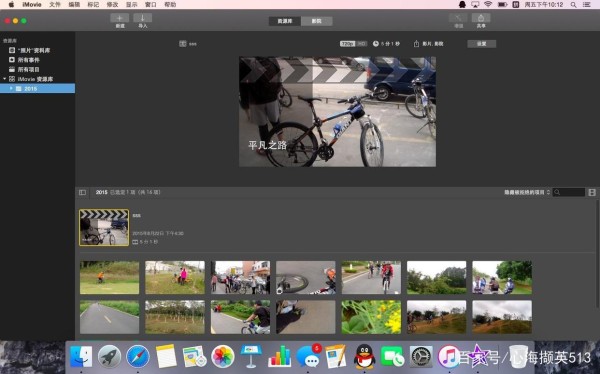
Task: Open the hide rejected clips dropdown
Action: click(527, 192)
